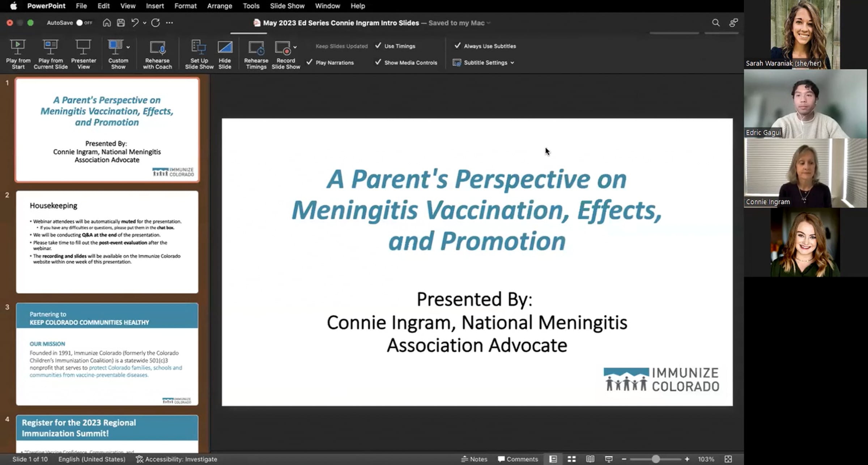Image resolution: width=868 pixels, height=465 pixels.
Task: Click the Hide Slide icon
Action: (225, 47)
